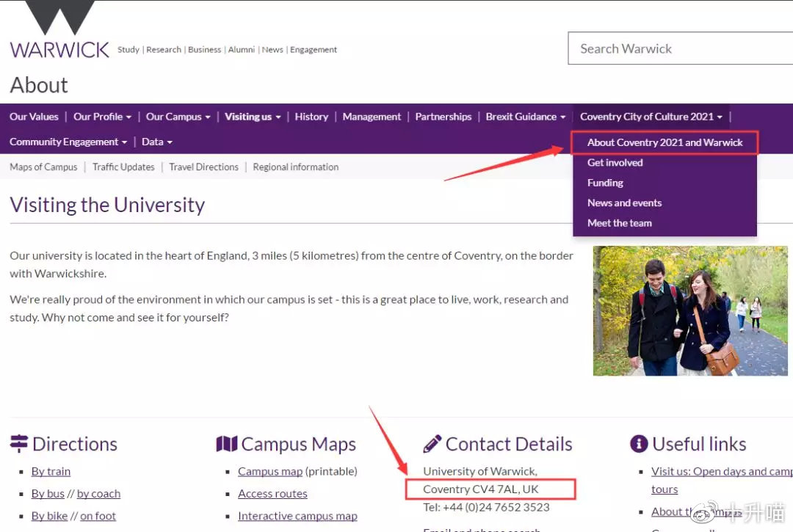Open the Alumni header link
The image size is (793, 532).
tap(242, 49)
